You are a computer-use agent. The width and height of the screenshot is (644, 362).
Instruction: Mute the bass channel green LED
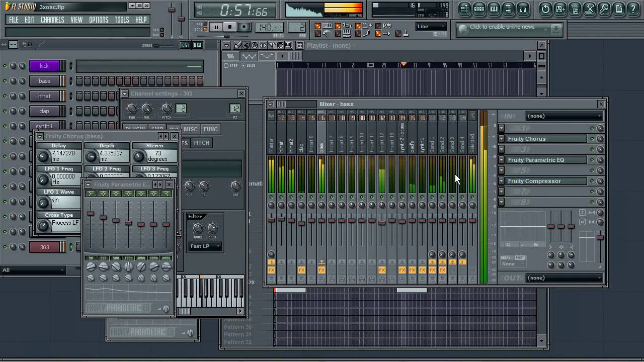click(x=5, y=81)
